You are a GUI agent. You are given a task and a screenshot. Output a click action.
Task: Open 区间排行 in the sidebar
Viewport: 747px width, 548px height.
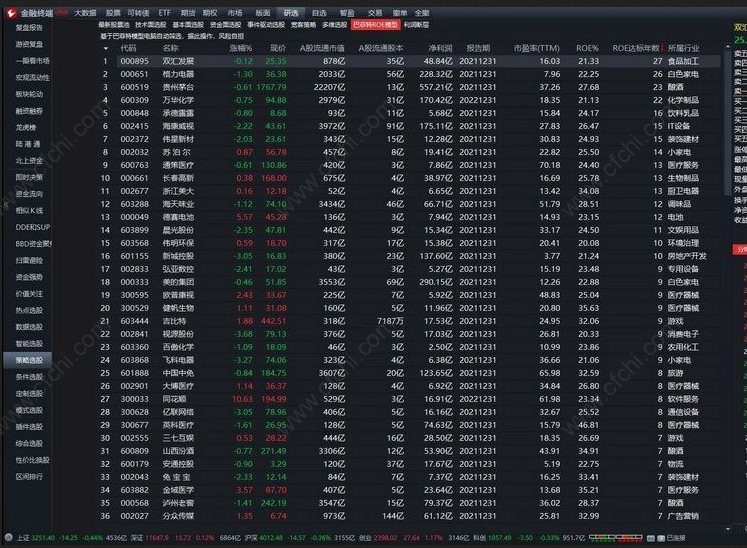pyautogui.click(x=29, y=477)
